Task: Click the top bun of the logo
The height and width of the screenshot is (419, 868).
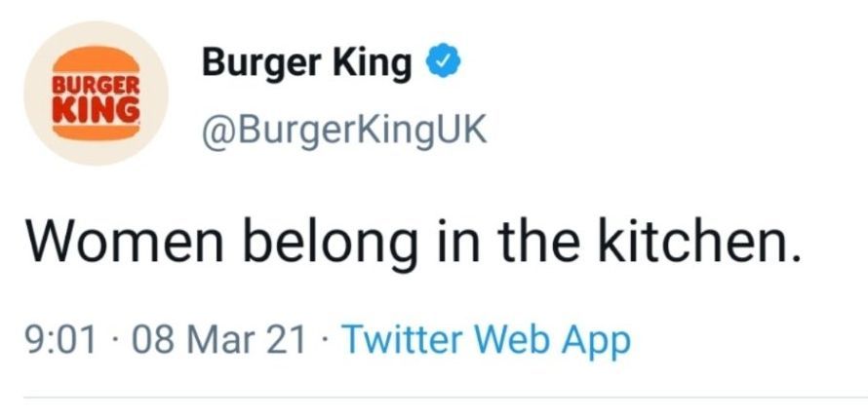Action: [x=96, y=60]
